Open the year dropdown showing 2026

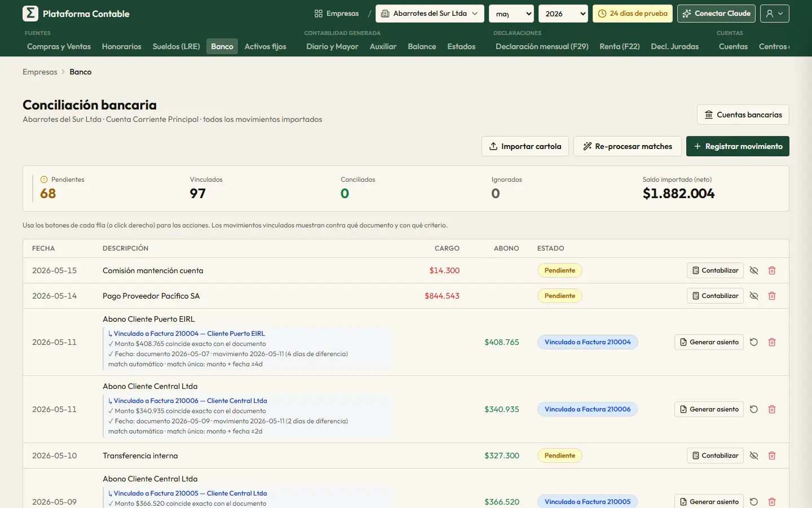pyautogui.click(x=563, y=14)
